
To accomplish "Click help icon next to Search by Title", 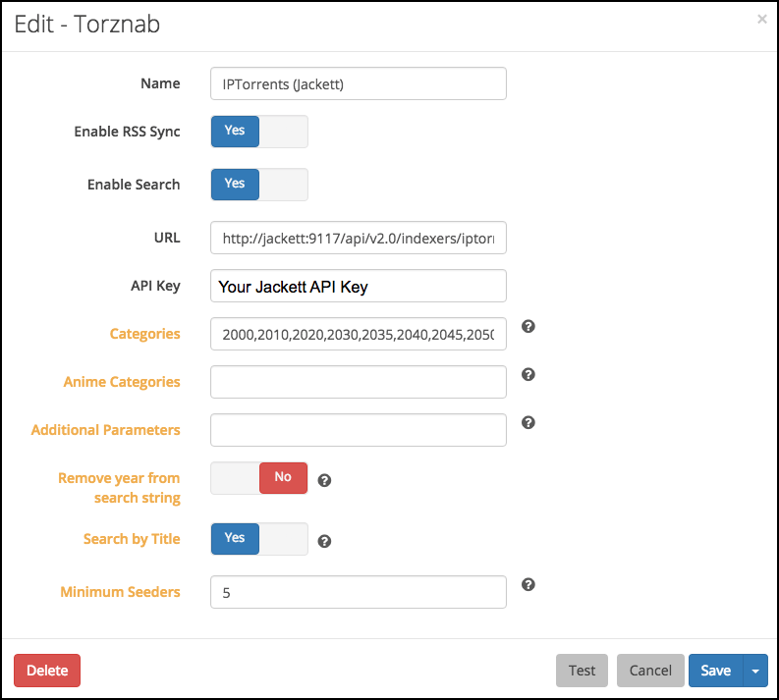I will [325, 541].
